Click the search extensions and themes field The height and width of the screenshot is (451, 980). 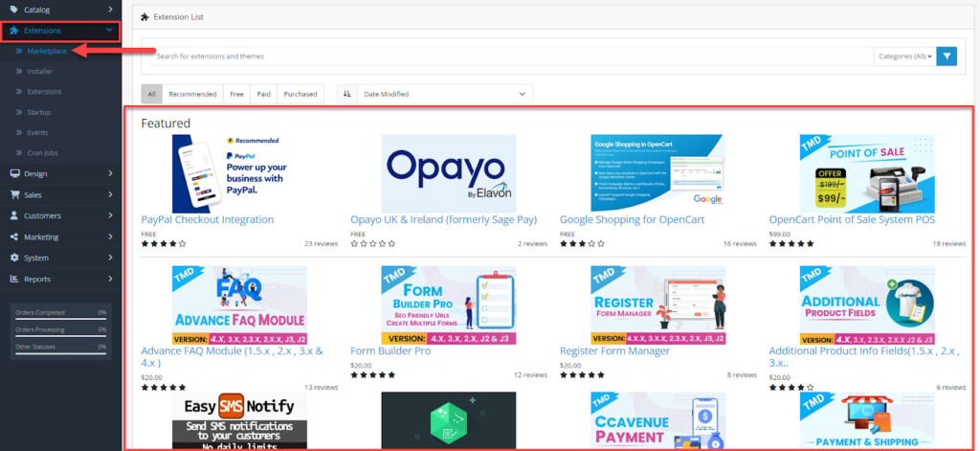click(511, 56)
